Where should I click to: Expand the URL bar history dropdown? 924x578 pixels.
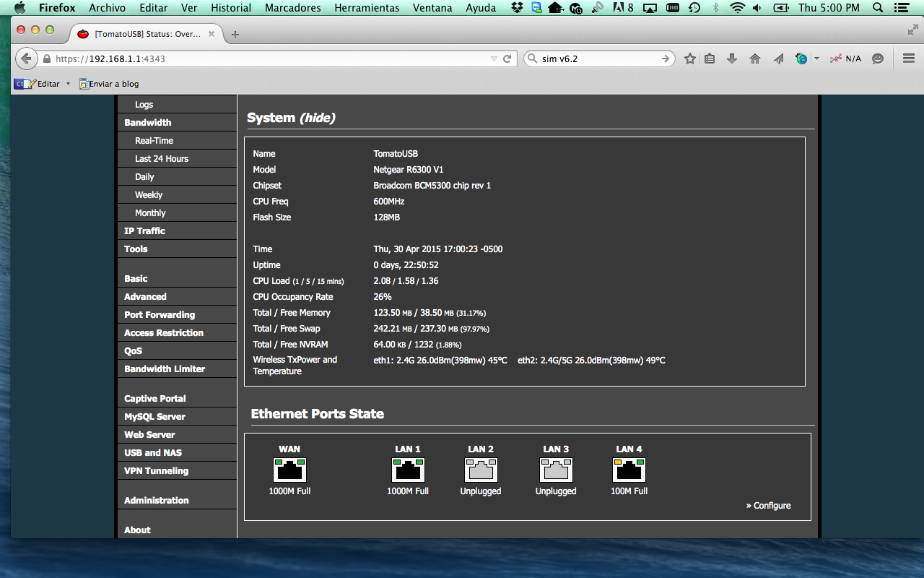click(x=494, y=59)
